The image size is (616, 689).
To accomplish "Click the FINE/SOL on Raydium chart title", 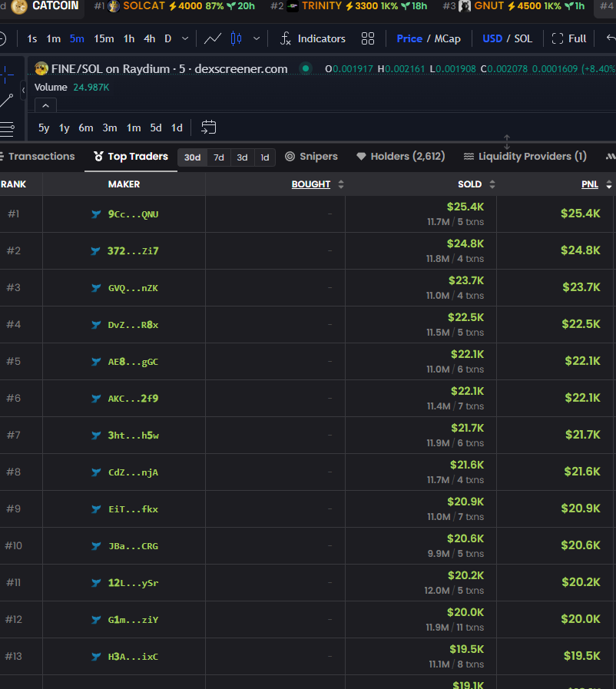I will coord(169,69).
